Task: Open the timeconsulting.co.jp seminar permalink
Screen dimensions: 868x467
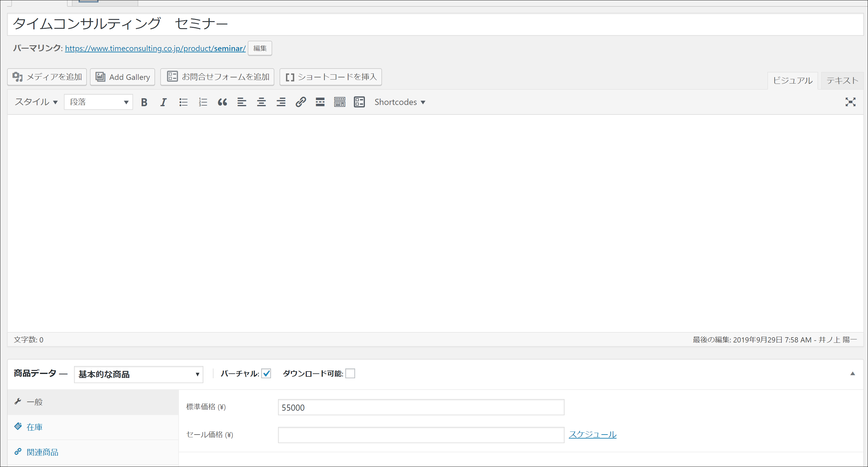Action: coord(155,48)
